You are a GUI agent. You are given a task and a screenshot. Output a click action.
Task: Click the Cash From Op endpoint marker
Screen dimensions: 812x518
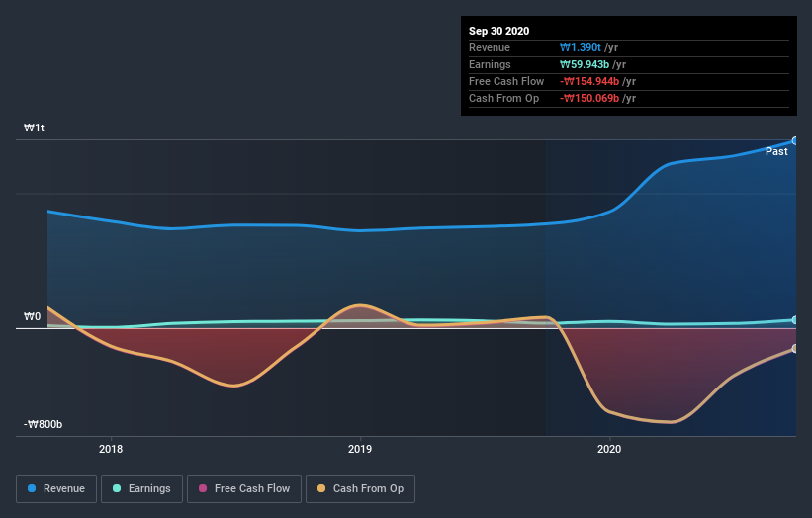tap(795, 349)
